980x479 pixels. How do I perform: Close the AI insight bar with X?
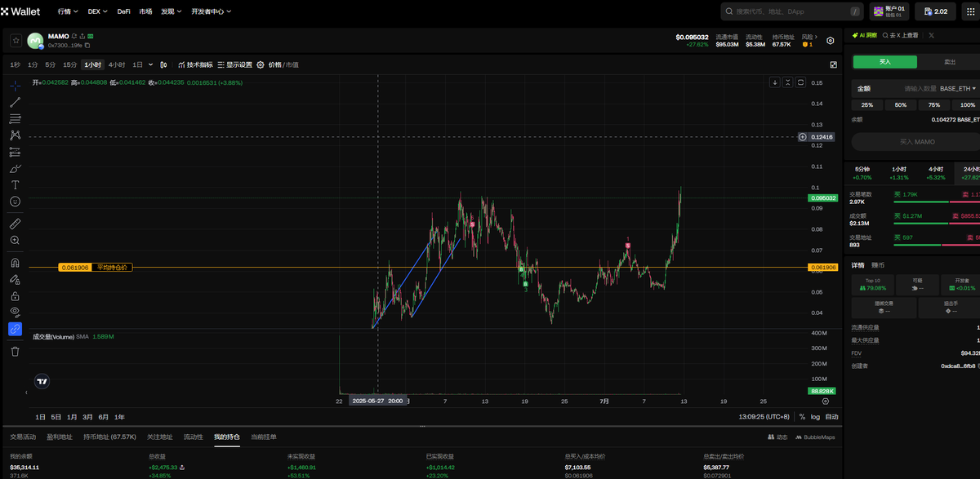(932, 36)
